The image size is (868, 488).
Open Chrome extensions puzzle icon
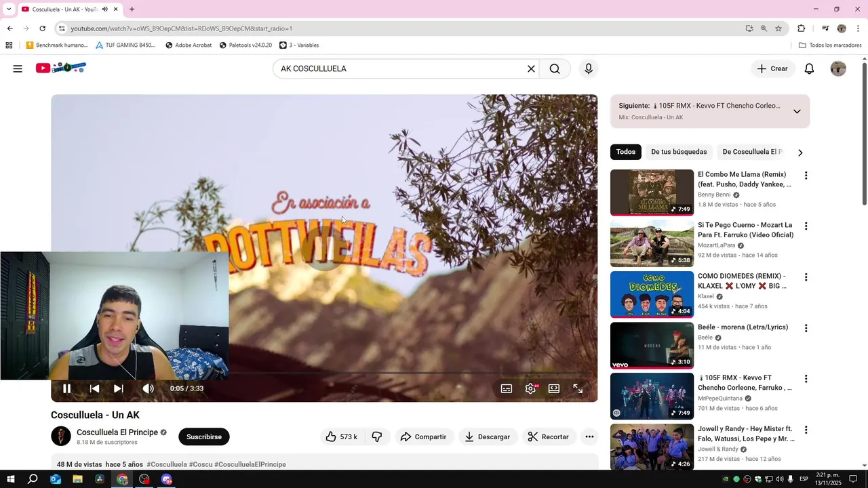tap(801, 28)
